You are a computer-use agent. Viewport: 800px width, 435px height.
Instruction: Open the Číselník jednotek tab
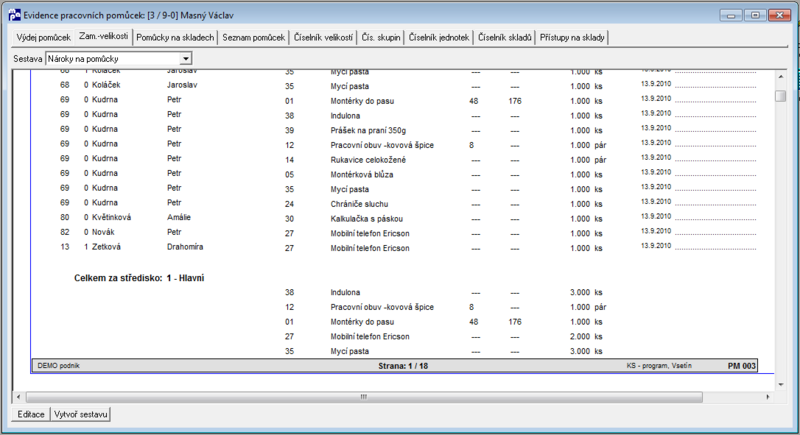point(439,38)
